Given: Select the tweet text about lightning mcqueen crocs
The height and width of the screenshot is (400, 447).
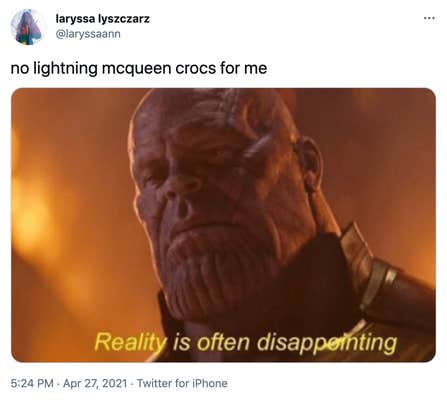Looking at the screenshot, I should pos(139,68).
